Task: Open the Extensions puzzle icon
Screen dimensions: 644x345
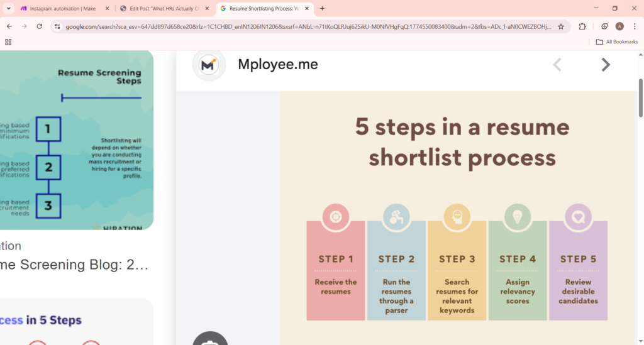Action: 582,26
